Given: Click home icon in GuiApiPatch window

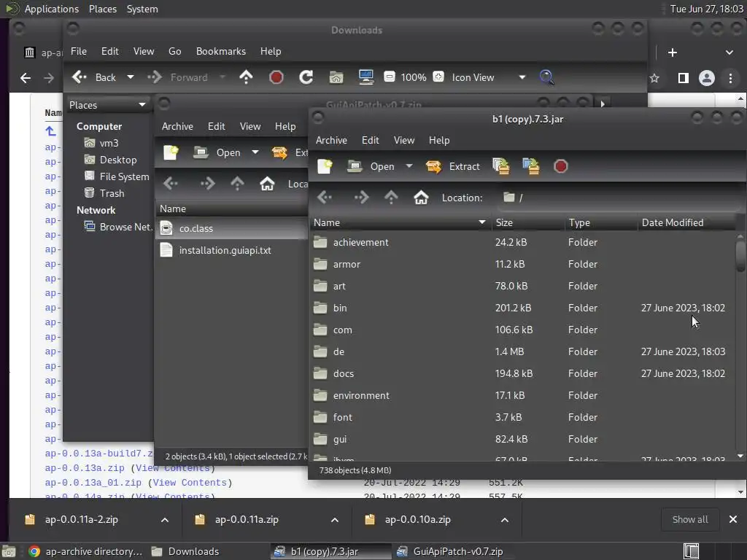Looking at the screenshot, I should (x=267, y=183).
